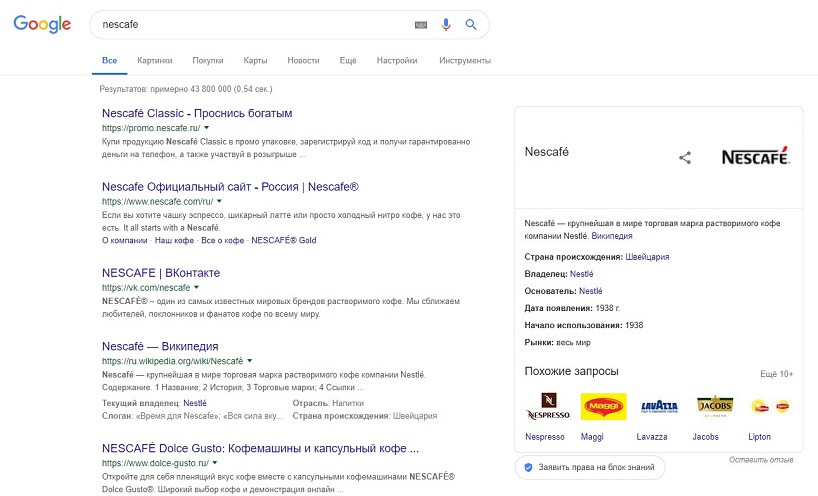
Task: Open Nescafé — Википедия result
Action: (160, 346)
